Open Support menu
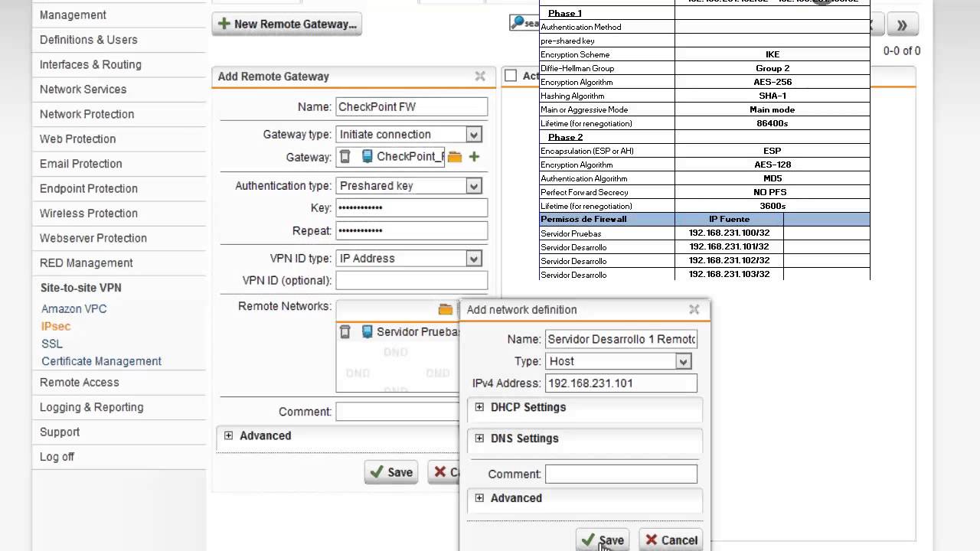Viewport: 980px width, 551px height. point(60,432)
